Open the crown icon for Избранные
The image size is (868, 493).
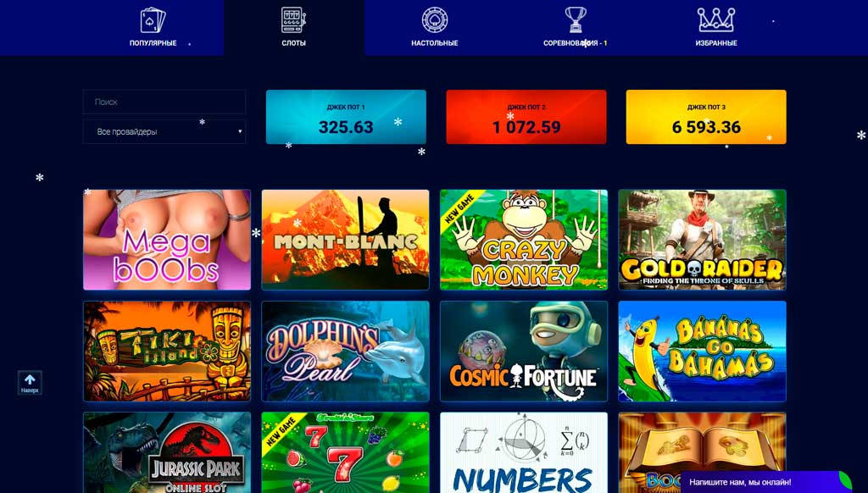point(715,20)
